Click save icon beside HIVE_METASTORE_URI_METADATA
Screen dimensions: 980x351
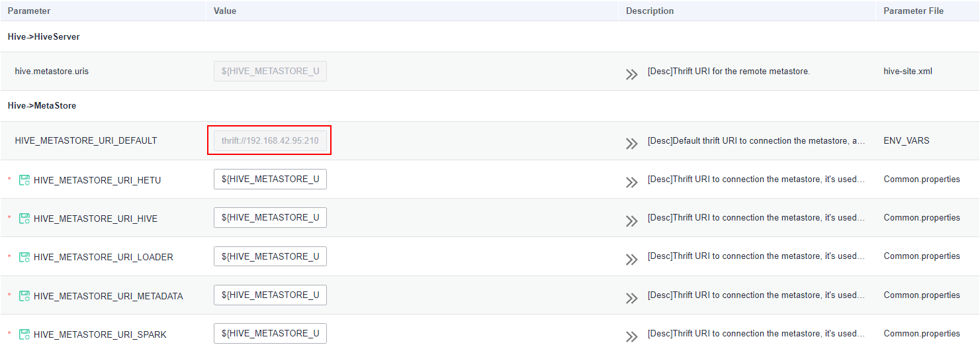[x=24, y=296]
